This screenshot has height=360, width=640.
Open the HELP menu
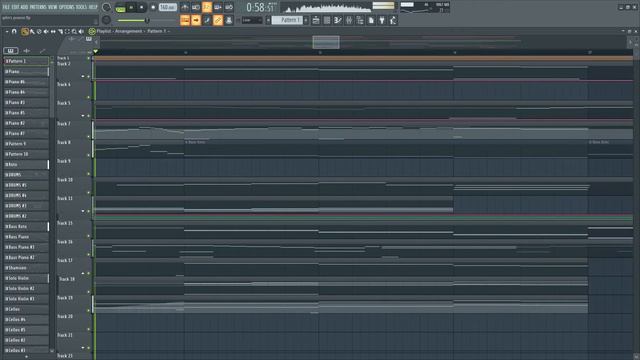[93, 7]
